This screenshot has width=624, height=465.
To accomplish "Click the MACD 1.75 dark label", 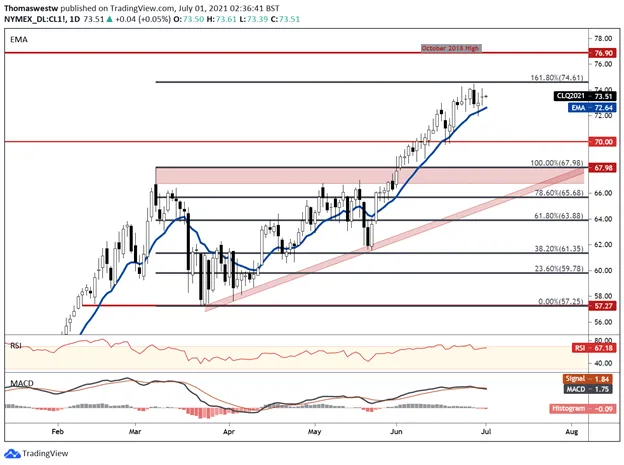I will (x=587, y=389).
